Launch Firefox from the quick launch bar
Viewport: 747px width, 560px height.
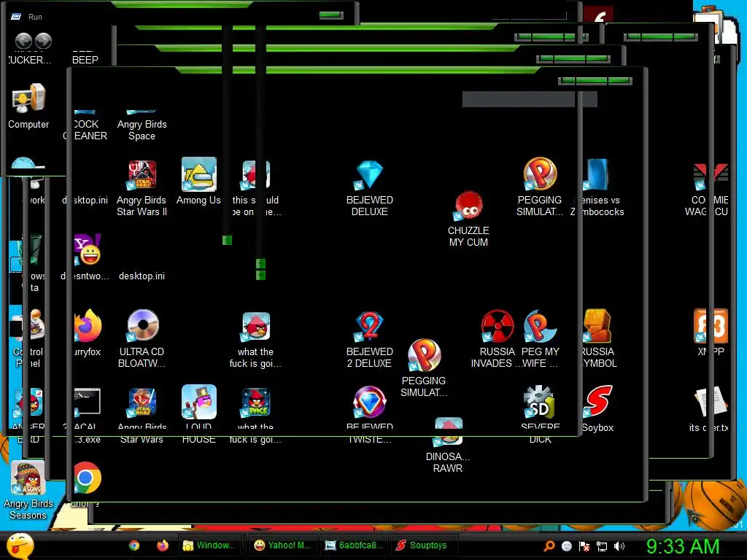click(163, 545)
